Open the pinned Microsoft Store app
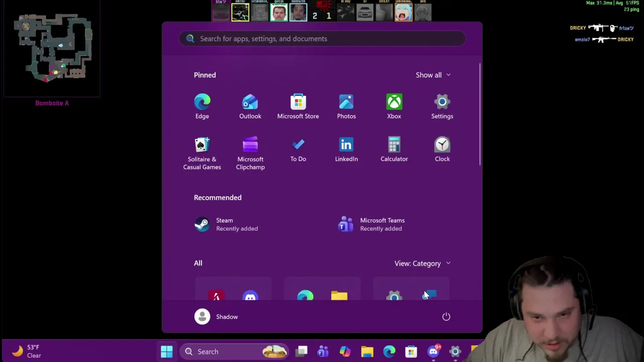 click(x=298, y=107)
